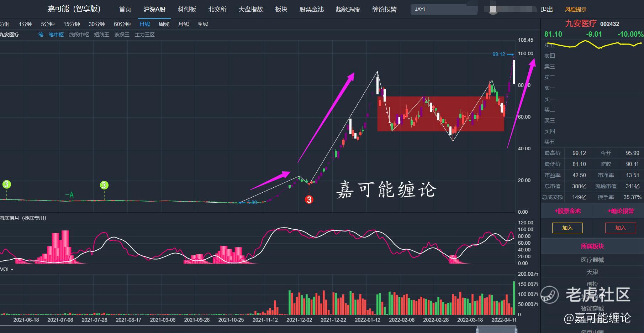Open the 板块 sectors page
Viewport: 644px width, 333px height.
coord(281,9)
